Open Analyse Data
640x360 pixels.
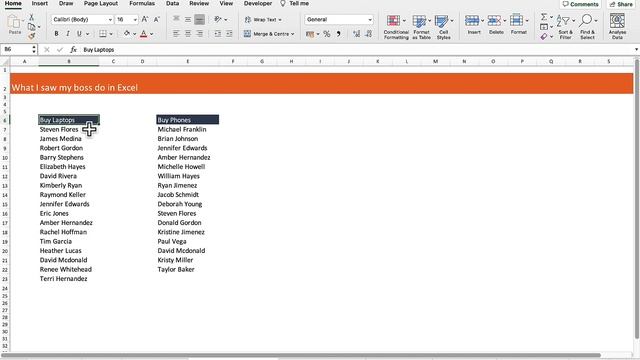pyautogui.click(x=617, y=26)
